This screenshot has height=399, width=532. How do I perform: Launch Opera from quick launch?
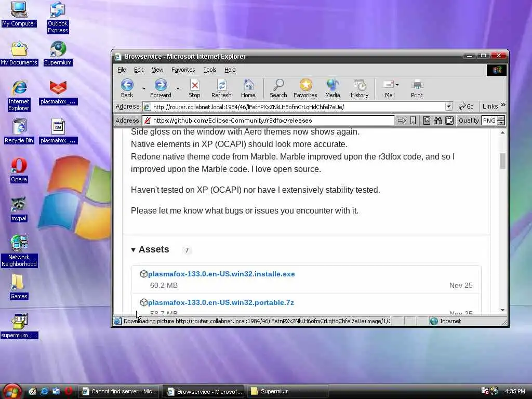(68, 391)
